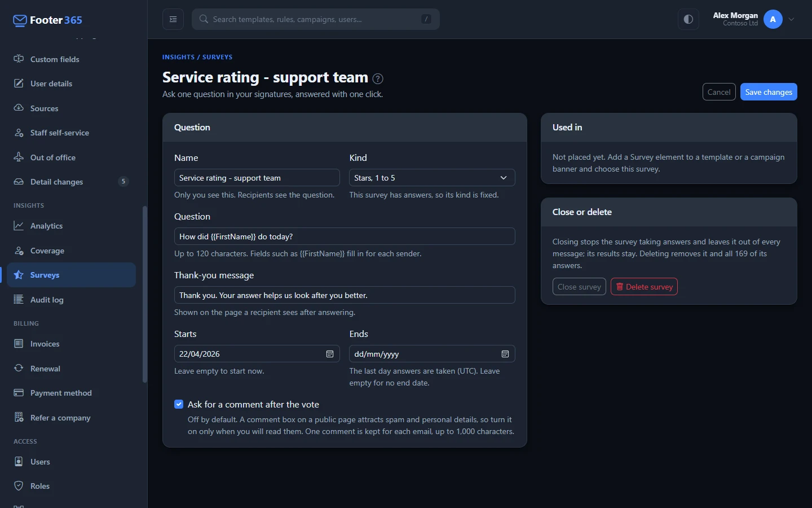The width and height of the screenshot is (812, 508).
Task: Follow the Insights breadcrumb link
Action: (x=178, y=57)
